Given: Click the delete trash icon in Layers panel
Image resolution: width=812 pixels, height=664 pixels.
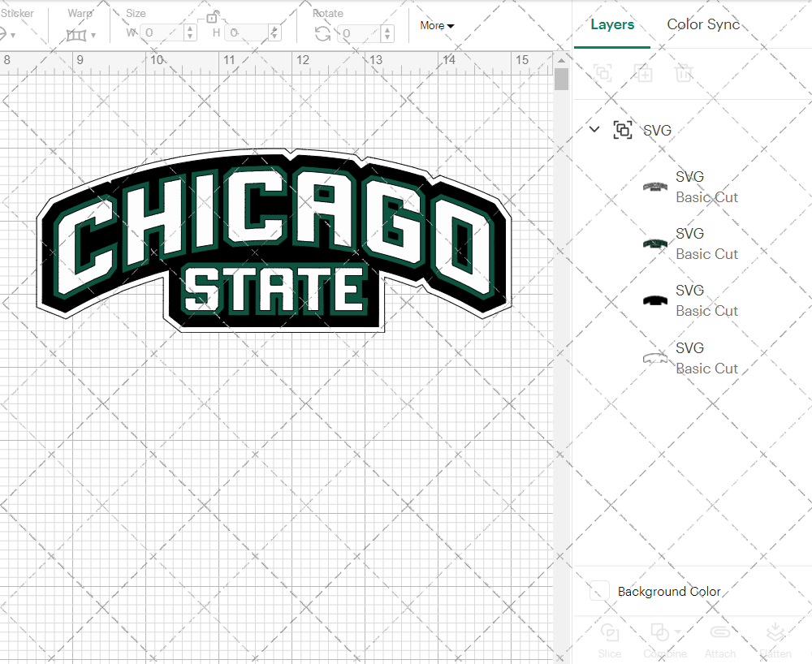Looking at the screenshot, I should tap(684, 73).
